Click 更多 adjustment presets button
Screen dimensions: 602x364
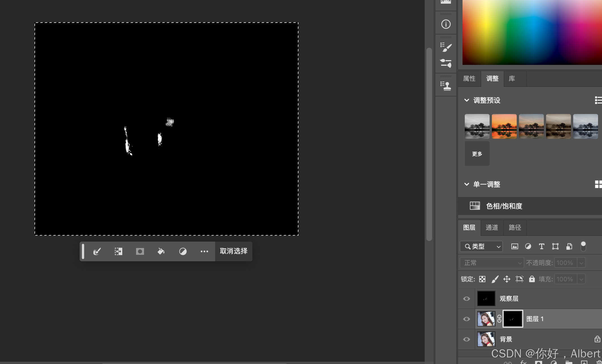477,154
